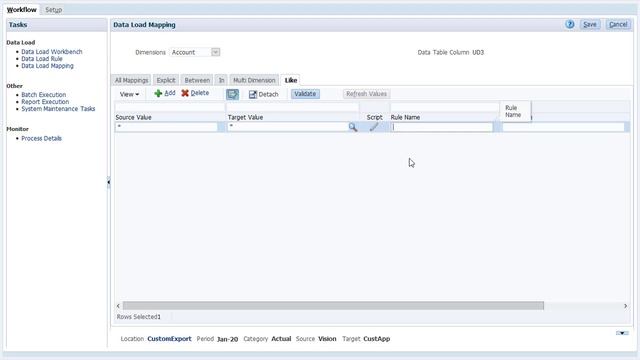Select the All Mappings tab
This screenshot has height=360, width=640.
point(131,80)
